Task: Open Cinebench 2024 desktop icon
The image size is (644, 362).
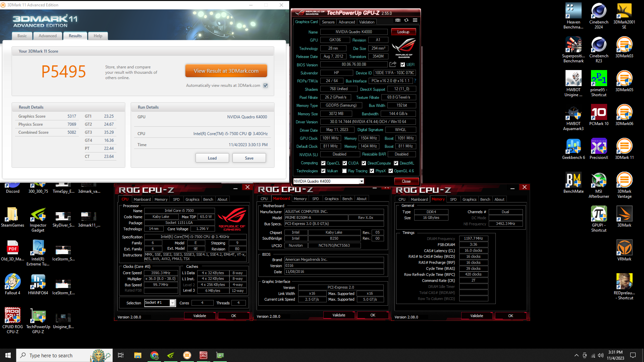Action: 599,16
